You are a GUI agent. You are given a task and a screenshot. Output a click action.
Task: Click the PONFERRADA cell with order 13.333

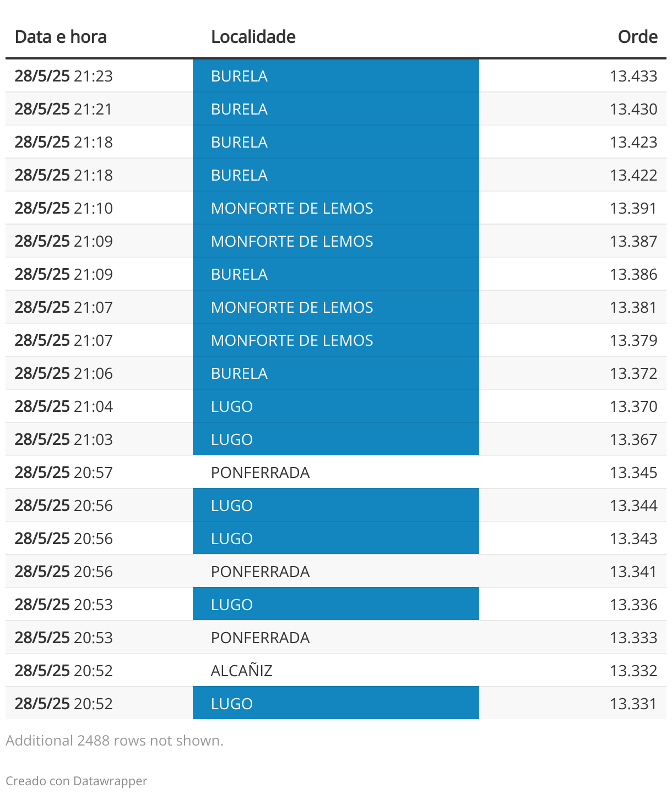pos(336,638)
